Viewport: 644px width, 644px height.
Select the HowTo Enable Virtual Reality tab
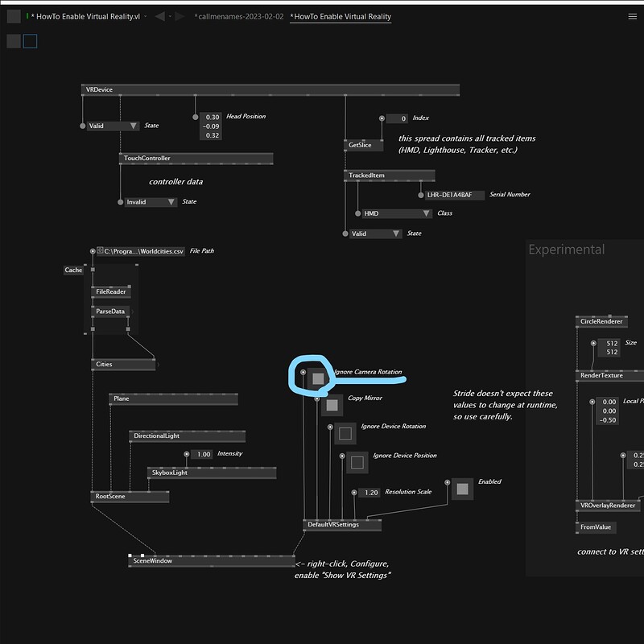tap(341, 16)
